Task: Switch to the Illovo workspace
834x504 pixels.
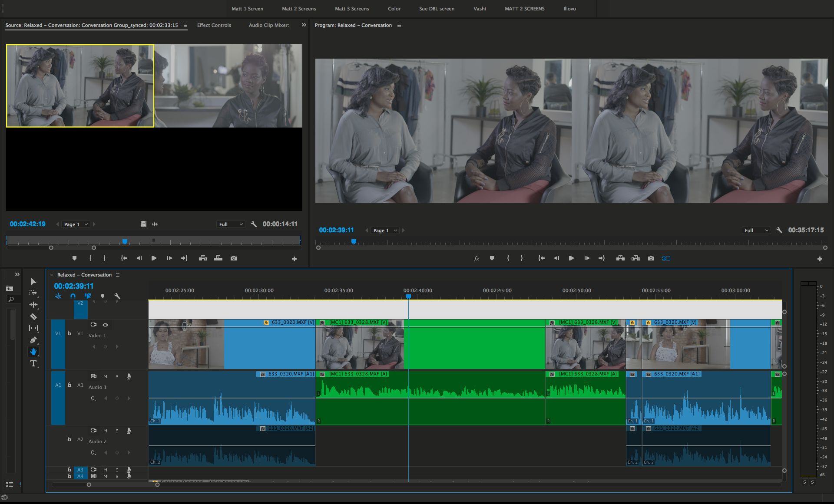Action: 569,9
